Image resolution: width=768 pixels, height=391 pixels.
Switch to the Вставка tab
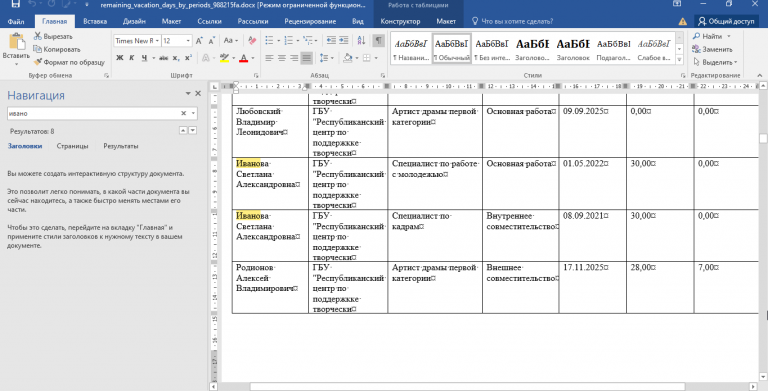click(95, 22)
